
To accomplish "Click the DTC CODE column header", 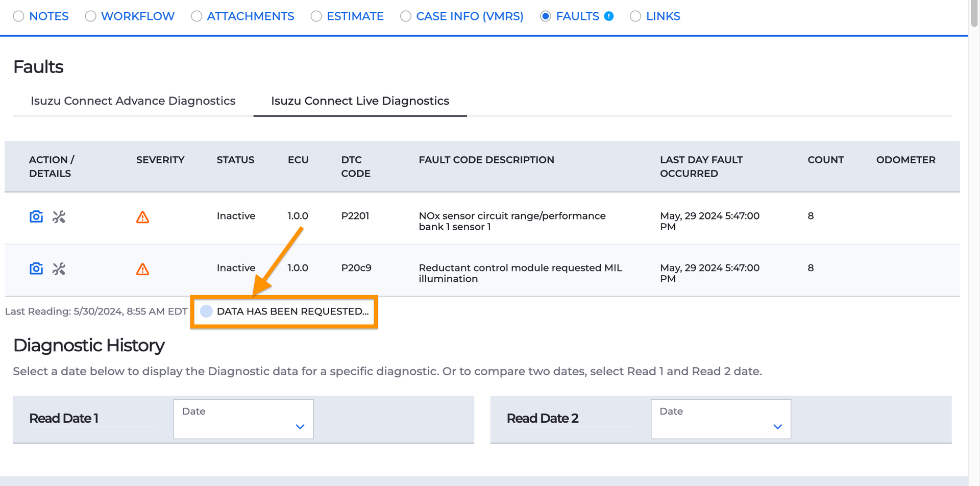I will (x=356, y=166).
